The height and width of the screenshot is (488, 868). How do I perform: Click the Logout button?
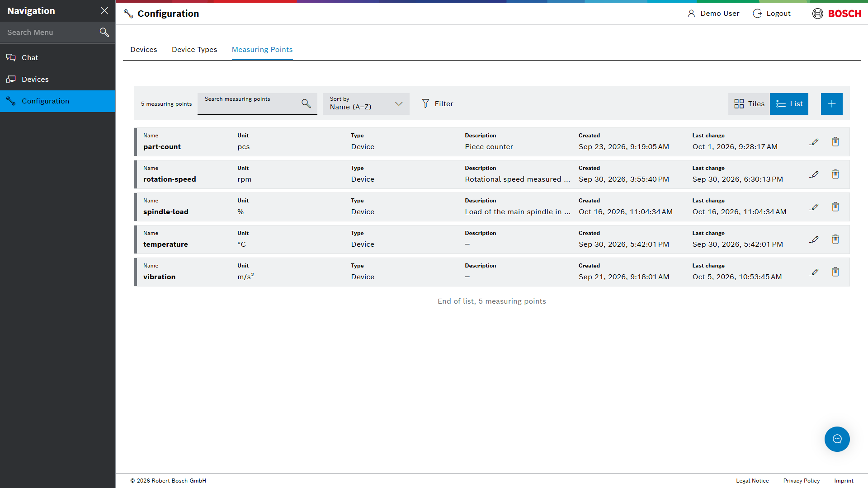[772, 14]
